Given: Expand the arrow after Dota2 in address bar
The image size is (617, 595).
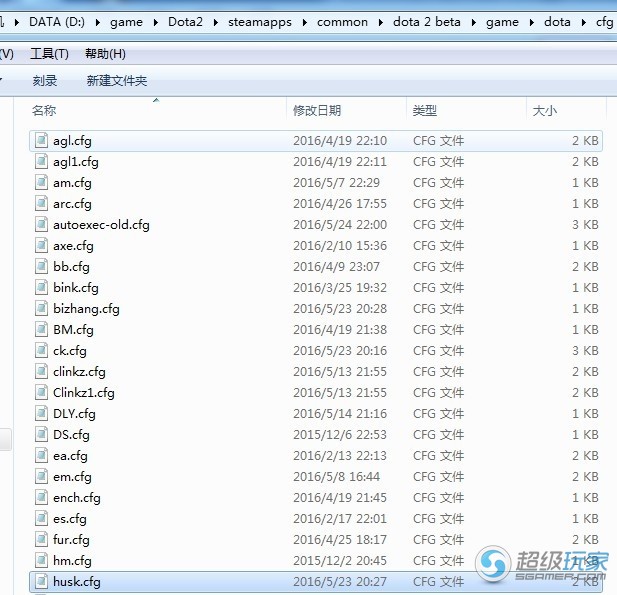Looking at the screenshot, I should [x=216, y=22].
